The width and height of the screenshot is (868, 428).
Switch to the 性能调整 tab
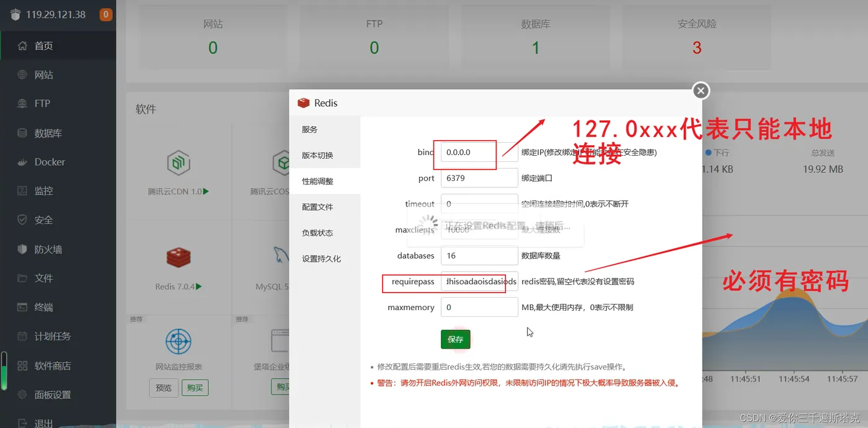pyautogui.click(x=324, y=181)
